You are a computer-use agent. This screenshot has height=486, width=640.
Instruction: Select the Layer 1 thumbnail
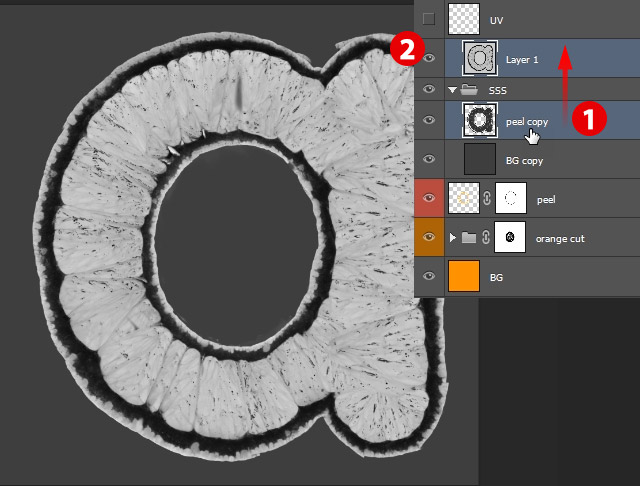click(480, 58)
